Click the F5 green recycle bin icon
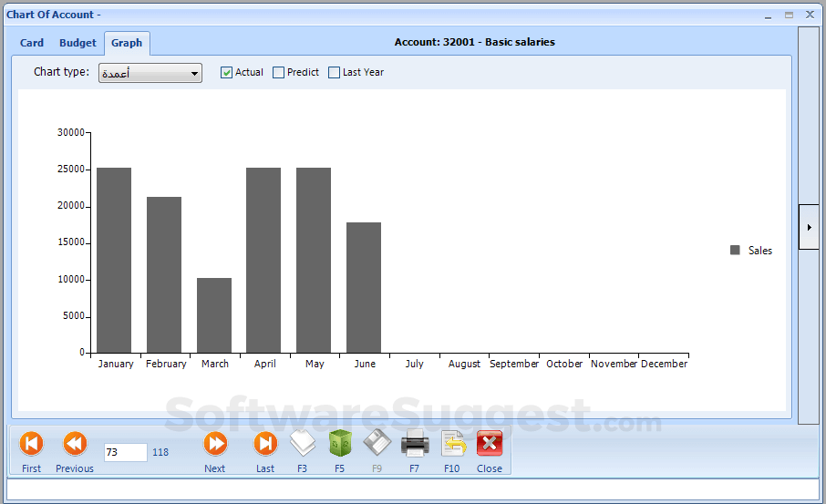 click(340, 444)
